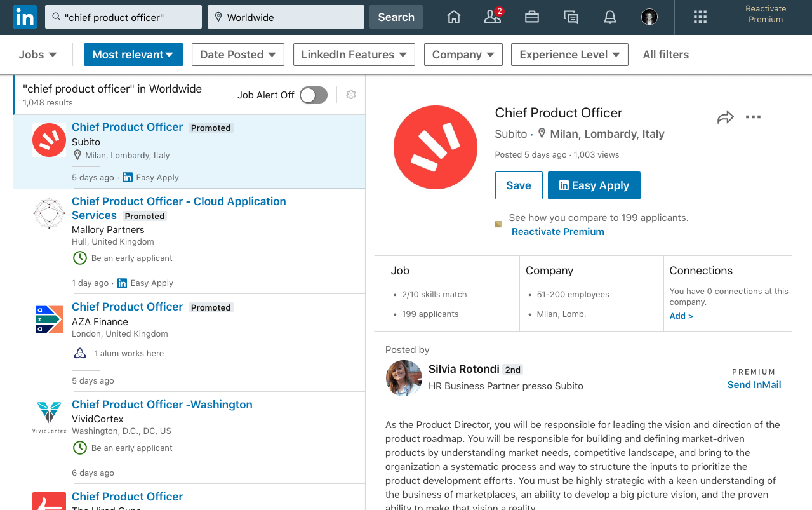Toggle Job Alert on
Screen dimensions: 812x510
(x=314, y=95)
